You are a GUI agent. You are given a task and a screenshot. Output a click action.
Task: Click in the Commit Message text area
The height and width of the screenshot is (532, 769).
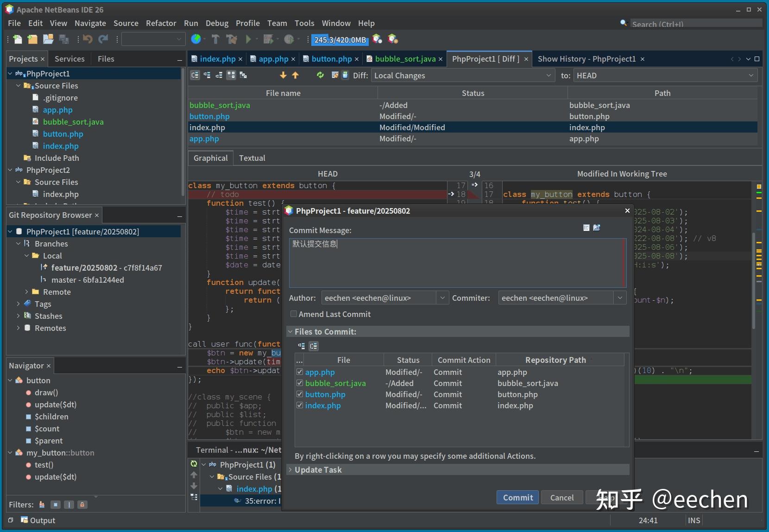457,263
